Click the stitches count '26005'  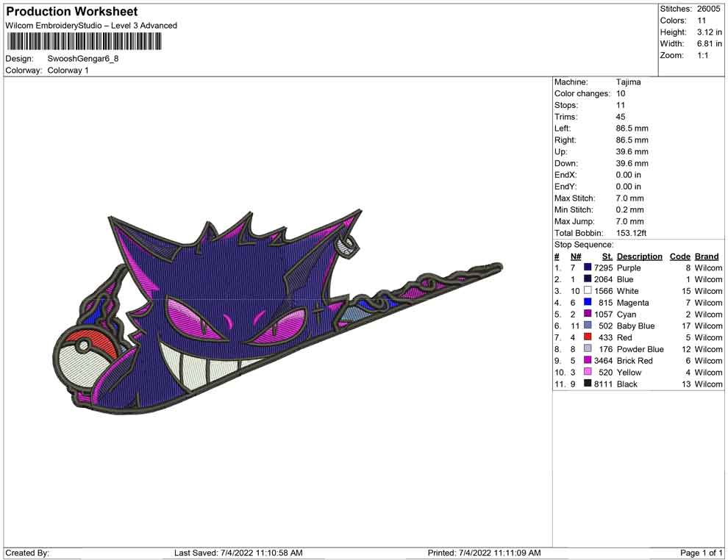pos(708,9)
